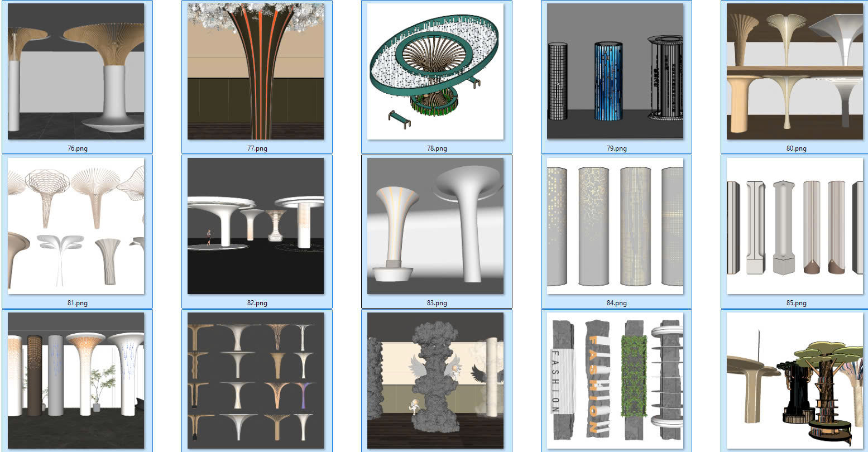Image resolution: width=868 pixels, height=452 pixels.
Task: Select the tree-house bookshelf columns thumbnail
Action: click(x=795, y=381)
